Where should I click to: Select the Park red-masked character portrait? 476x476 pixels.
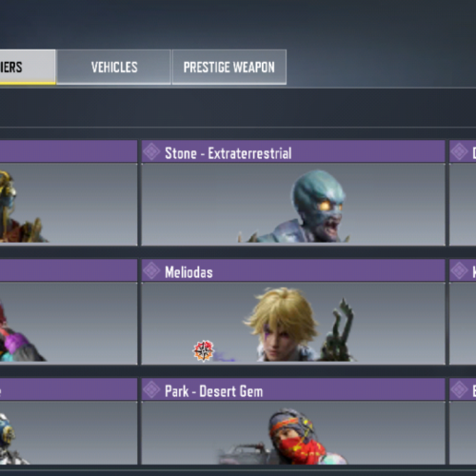tap(295, 436)
